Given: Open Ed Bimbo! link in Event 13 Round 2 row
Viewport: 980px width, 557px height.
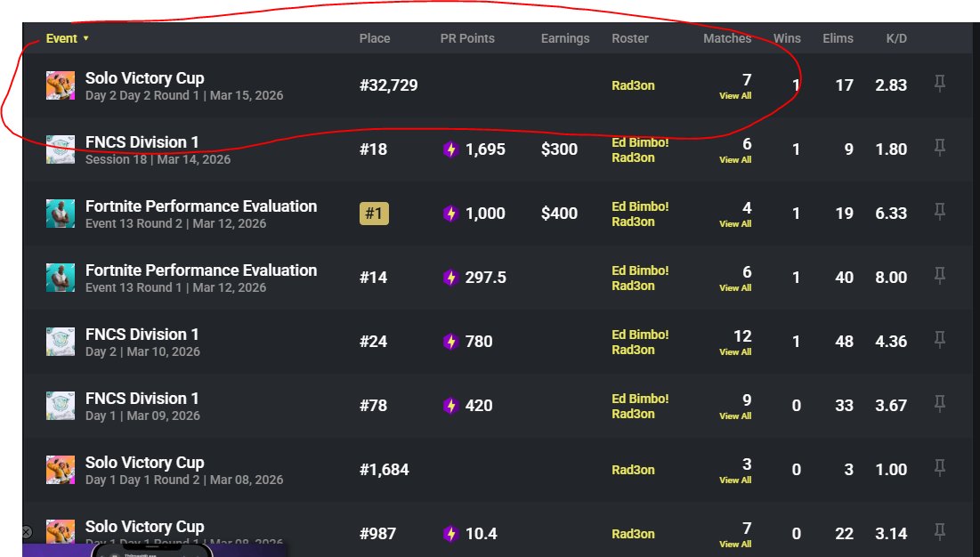Looking at the screenshot, I should click(x=640, y=206).
